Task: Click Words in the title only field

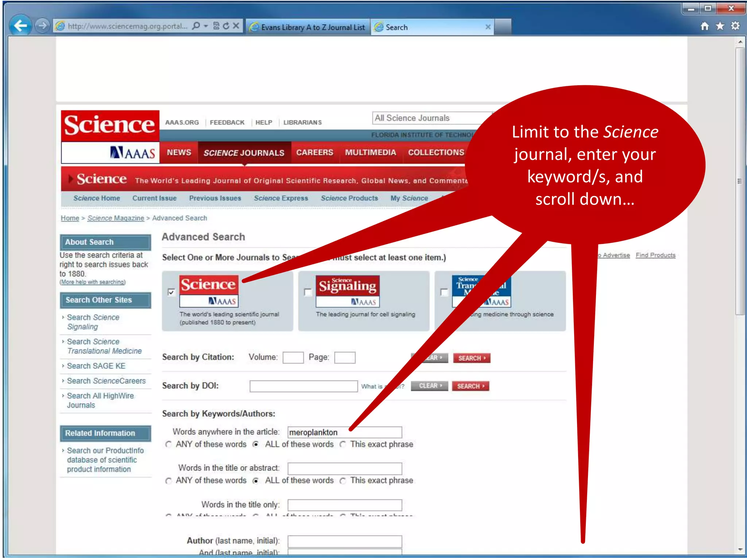Action: tap(345, 505)
